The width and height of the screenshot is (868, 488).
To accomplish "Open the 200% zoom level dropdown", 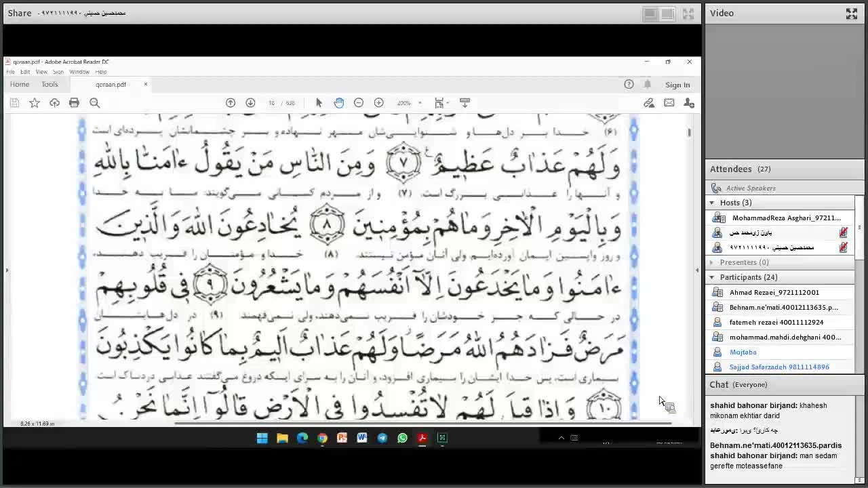I will pyautogui.click(x=419, y=103).
